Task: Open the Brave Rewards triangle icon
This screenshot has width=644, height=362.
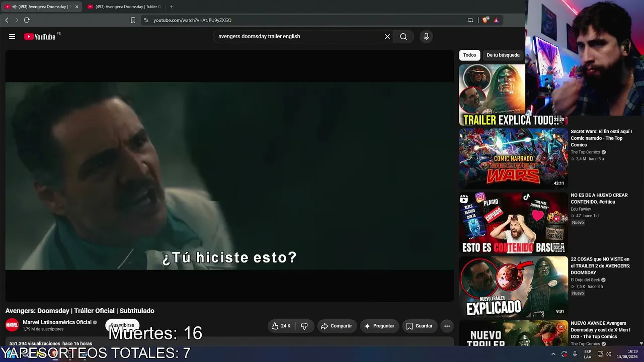Action: click(496, 20)
